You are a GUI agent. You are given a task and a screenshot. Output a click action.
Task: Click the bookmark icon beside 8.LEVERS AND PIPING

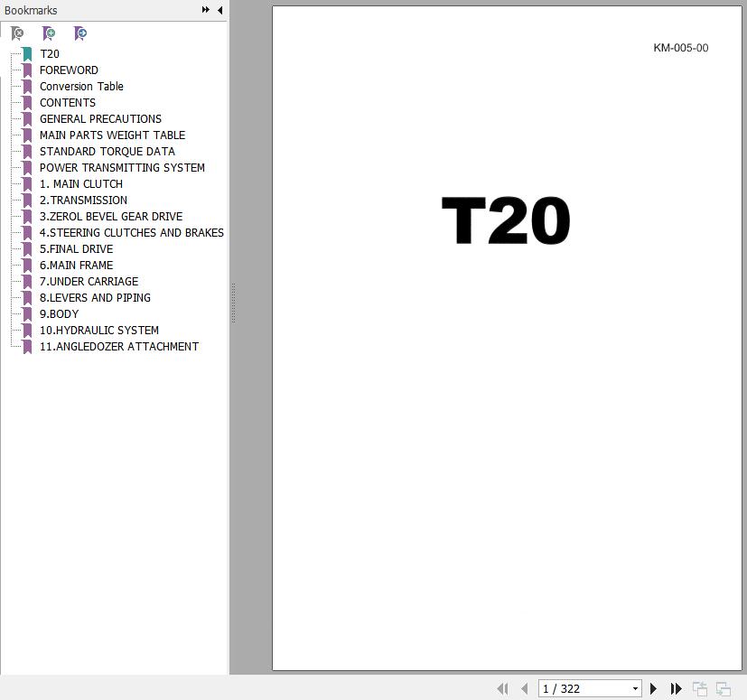point(27,297)
